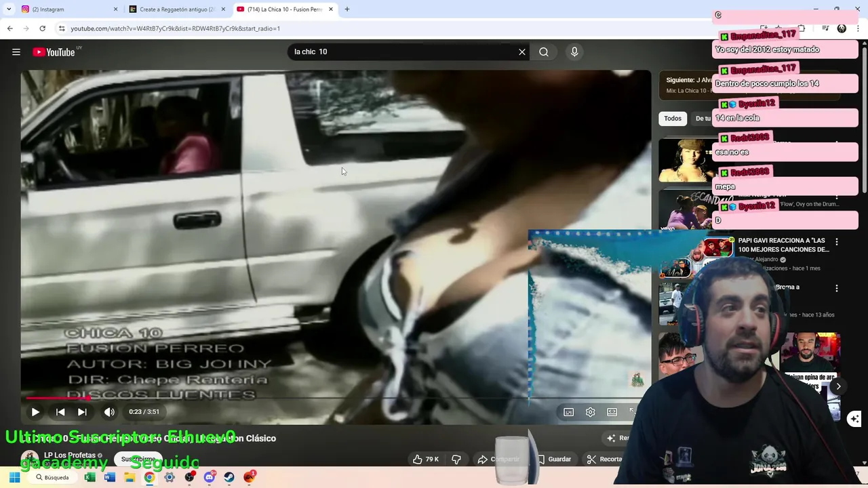Open the LP Los Profetas channel name
The width and height of the screenshot is (868, 488).
click(70, 455)
